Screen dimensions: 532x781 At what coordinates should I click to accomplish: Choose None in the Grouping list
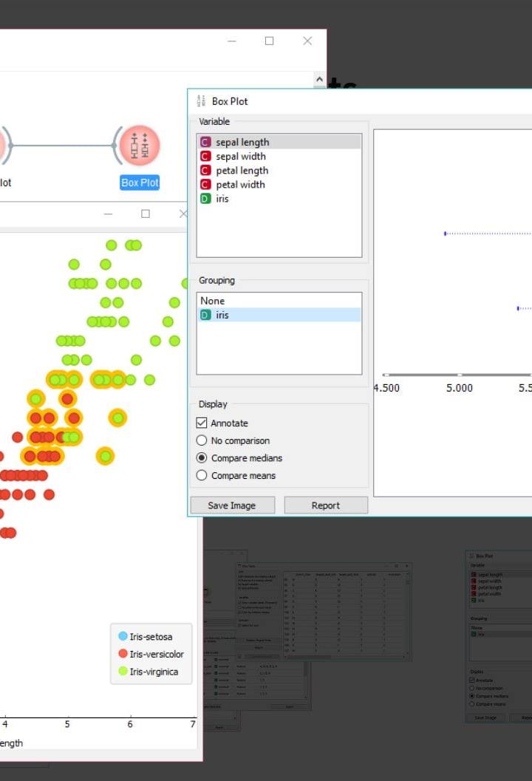279,301
